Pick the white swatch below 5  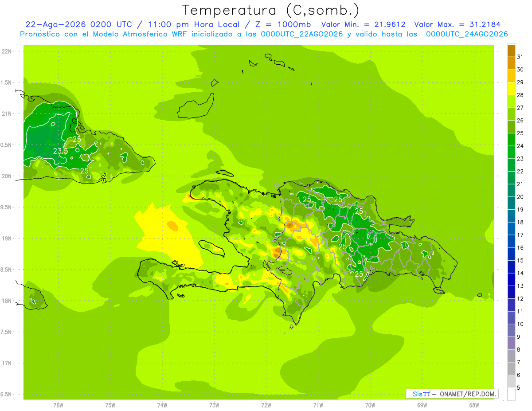point(511,394)
